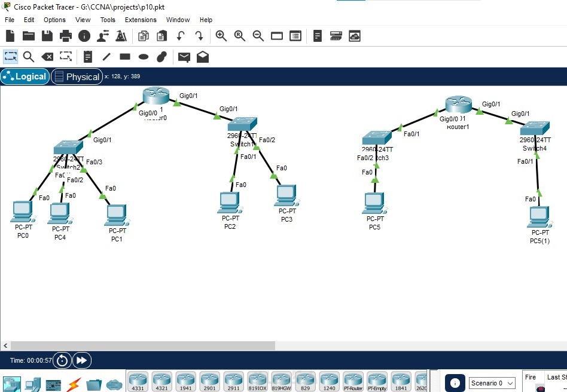Click the Paste icon in toolbar
Viewport: 567px width, 392px height.
click(x=161, y=36)
